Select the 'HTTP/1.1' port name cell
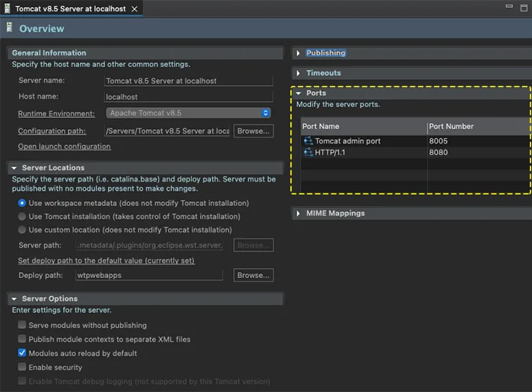 364,152
